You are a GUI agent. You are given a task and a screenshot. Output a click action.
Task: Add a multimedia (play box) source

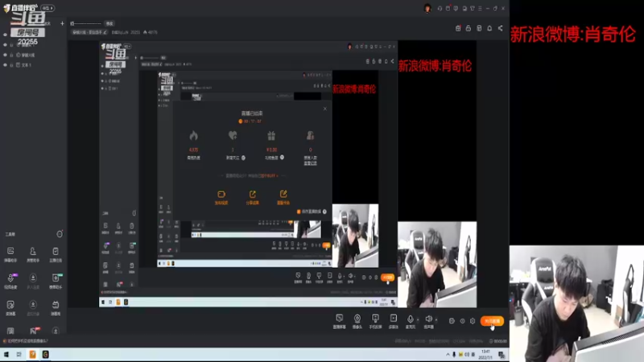(x=394, y=321)
